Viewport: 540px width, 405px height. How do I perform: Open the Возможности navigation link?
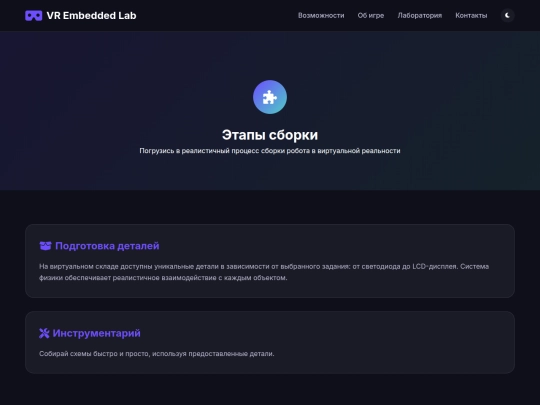pyautogui.click(x=321, y=15)
